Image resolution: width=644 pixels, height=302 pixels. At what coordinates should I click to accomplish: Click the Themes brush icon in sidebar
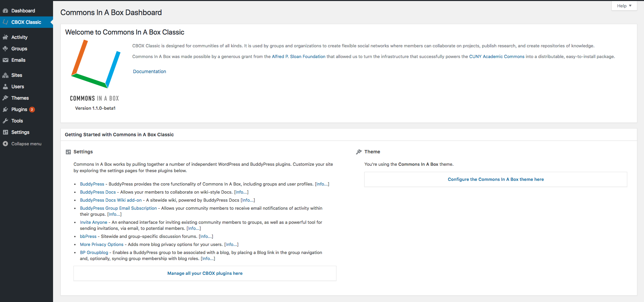(5, 98)
